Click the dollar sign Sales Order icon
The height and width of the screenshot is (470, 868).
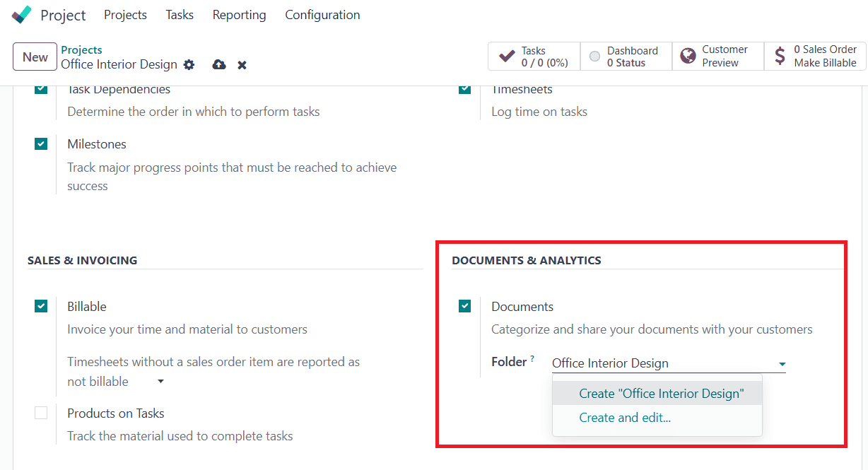[x=780, y=57]
